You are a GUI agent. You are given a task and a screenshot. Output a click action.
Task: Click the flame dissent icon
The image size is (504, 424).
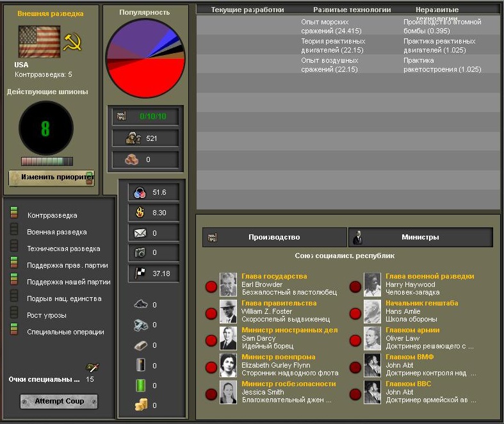click(x=140, y=212)
